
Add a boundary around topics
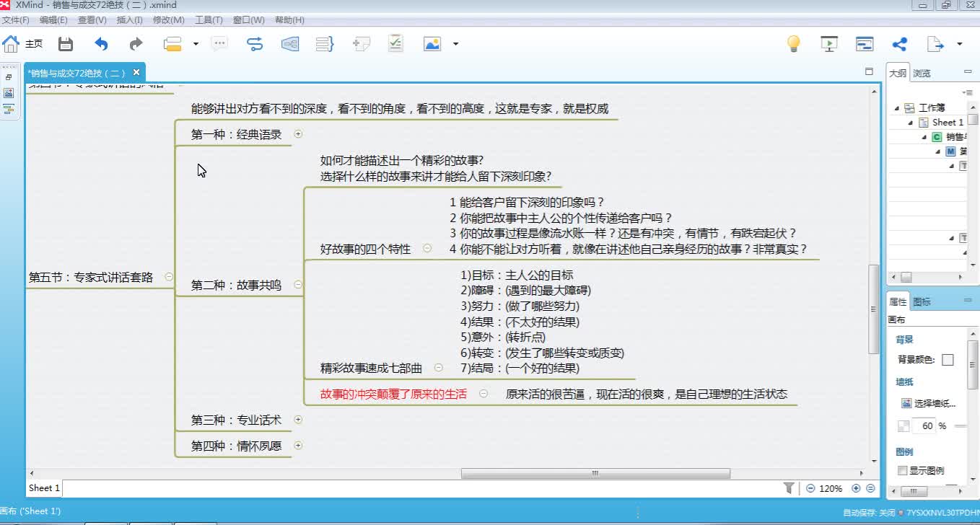(x=290, y=44)
